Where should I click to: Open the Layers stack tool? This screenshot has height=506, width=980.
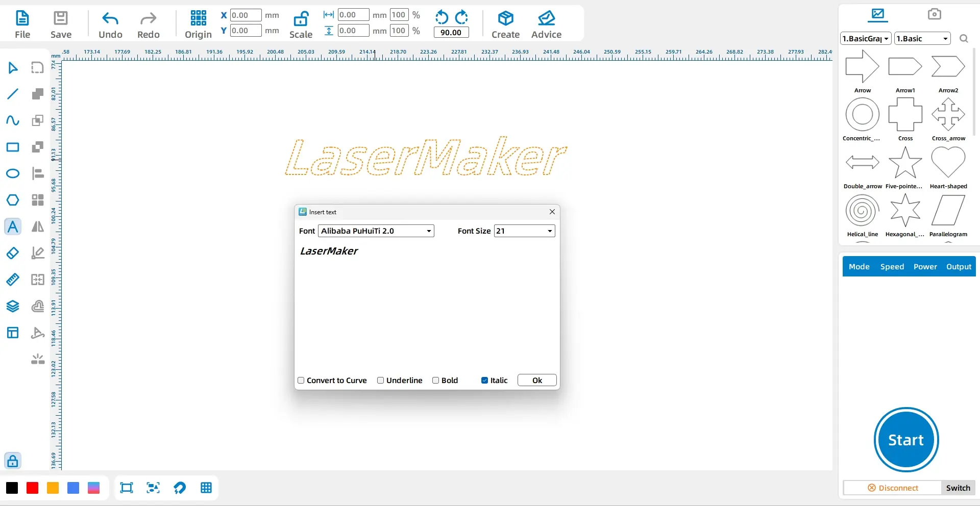tap(13, 306)
